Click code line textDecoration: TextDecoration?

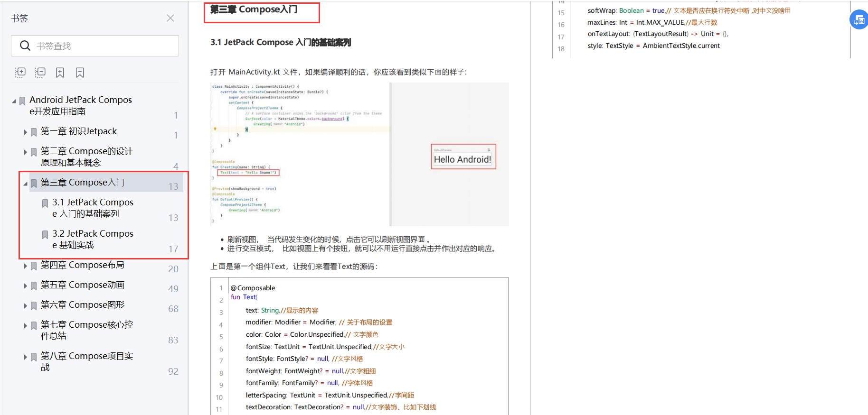tap(341, 407)
